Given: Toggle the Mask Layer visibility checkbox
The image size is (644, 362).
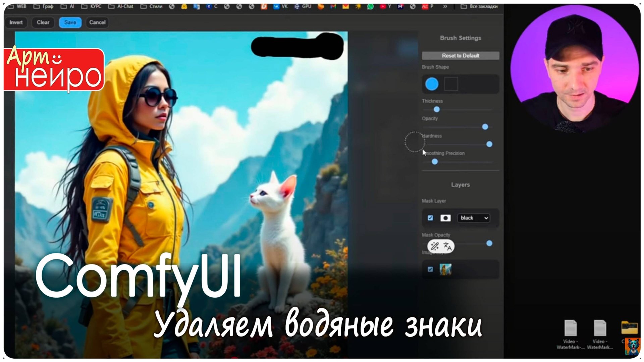Looking at the screenshot, I should click(430, 218).
